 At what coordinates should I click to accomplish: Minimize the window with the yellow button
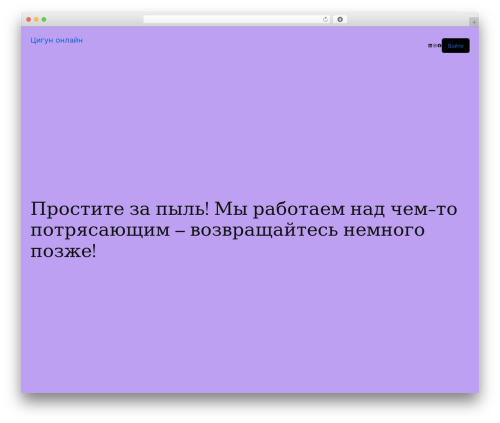pyautogui.click(x=36, y=20)
